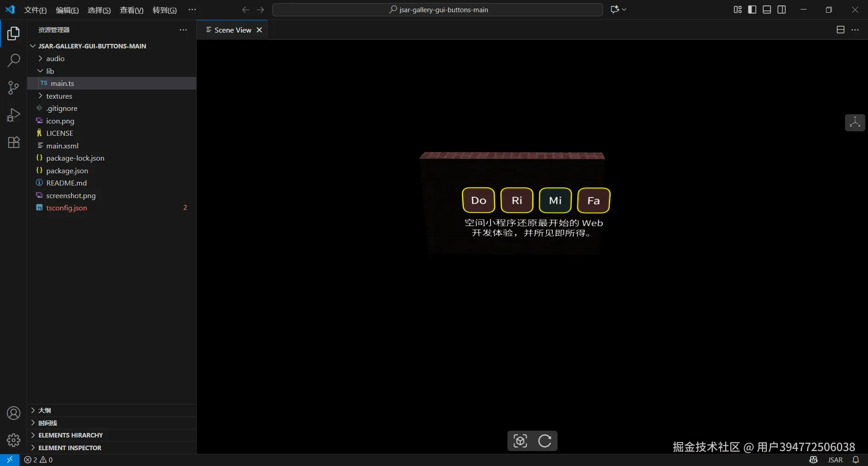Open screenshot.png file
This screenshot has height=466, width=868.
pyautogui.click(x=112, y=195)
